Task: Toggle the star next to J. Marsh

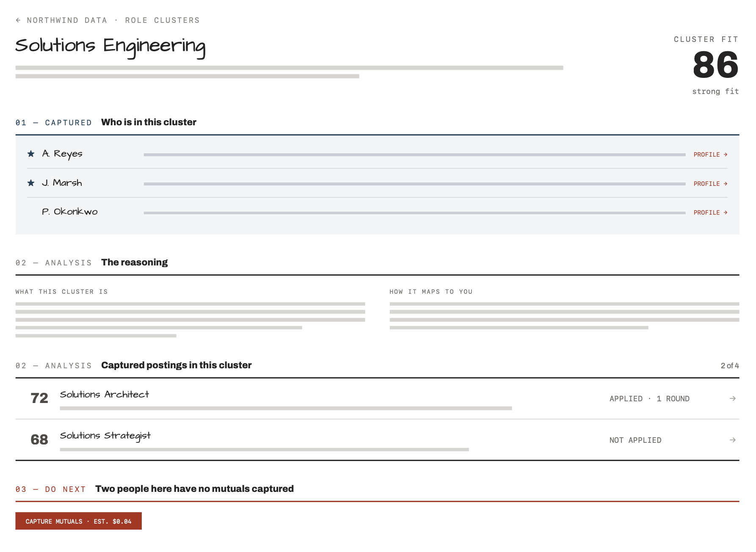Action: [31, 183]
